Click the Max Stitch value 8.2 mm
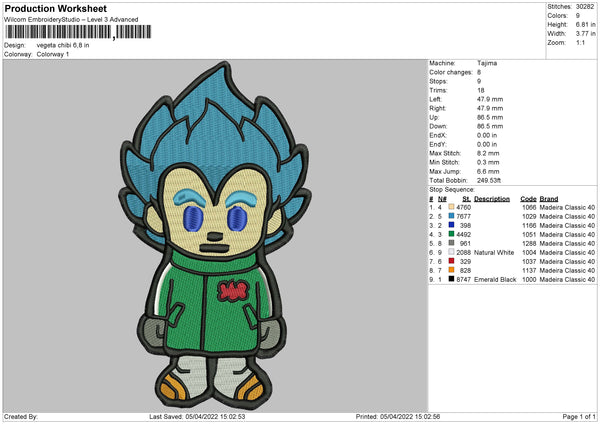Screen dimensions: 600x424 point(488,153)
